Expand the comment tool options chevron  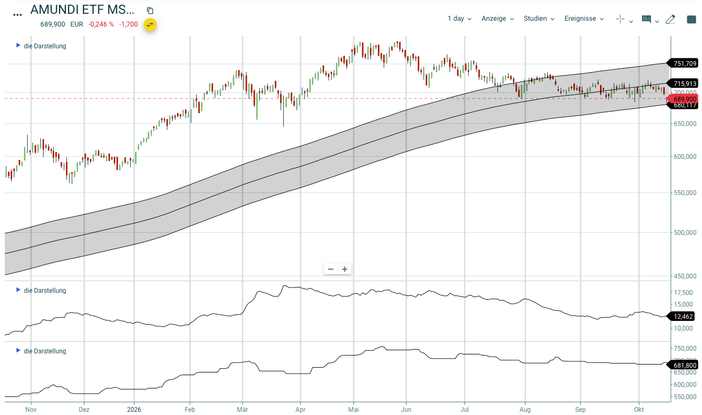[x=657, y=21]
